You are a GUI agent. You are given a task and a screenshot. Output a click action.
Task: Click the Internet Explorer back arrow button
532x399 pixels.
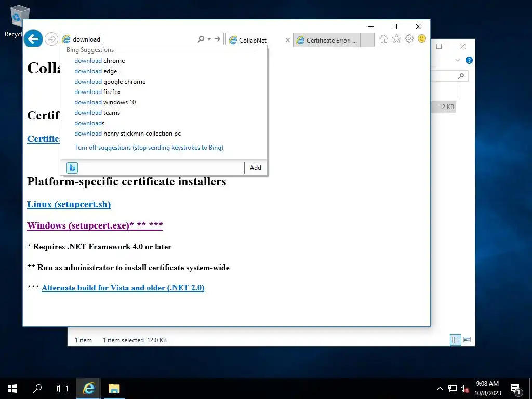click(x=33, y=39)
